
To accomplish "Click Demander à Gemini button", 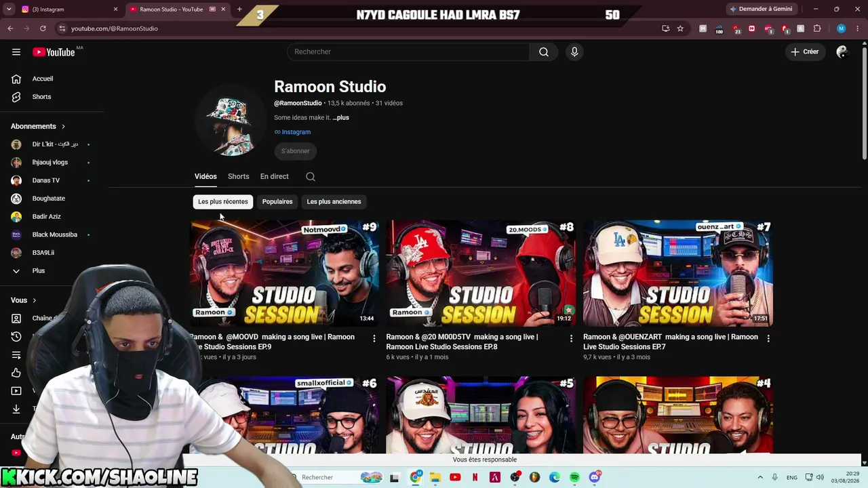I will tap(761, 9).
